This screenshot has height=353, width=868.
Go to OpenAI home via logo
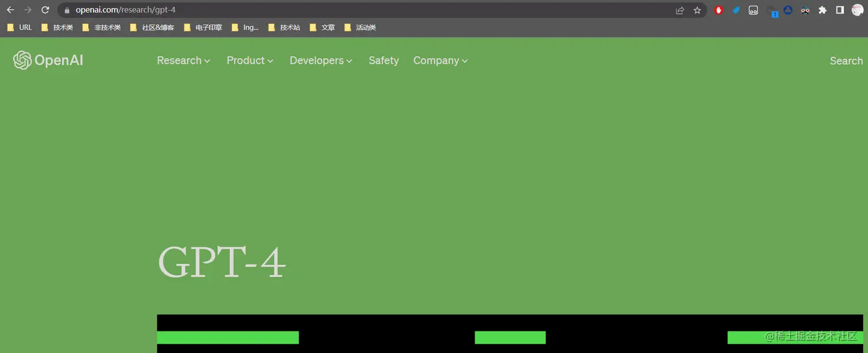48,60
